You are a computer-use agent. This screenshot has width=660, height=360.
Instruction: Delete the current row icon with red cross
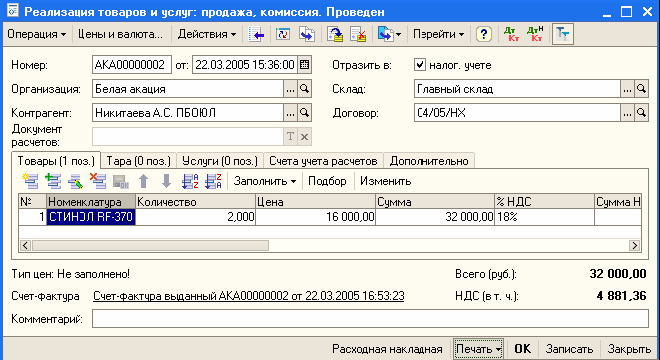coord(98,181)
